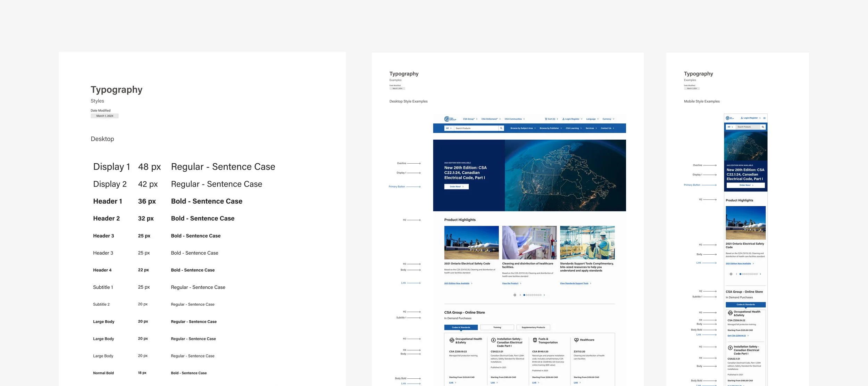Select the first carousel pagination dot
The width and height of the screenshot is (868, 386).
(x=524, y=295)
